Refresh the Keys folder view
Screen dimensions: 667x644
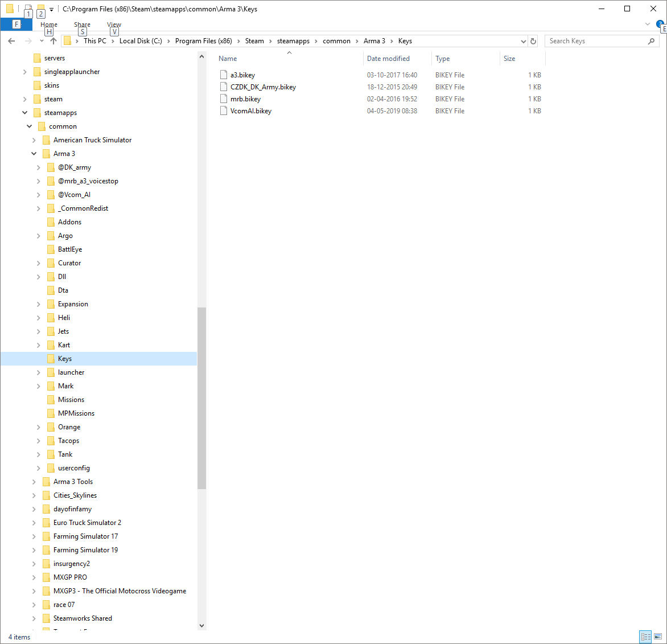(533, 42)
